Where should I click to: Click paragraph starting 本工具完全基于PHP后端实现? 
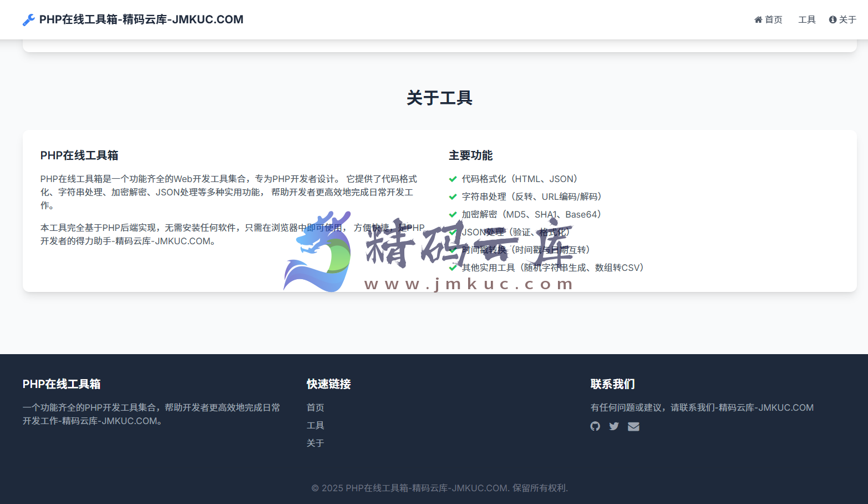click(232, 234)
